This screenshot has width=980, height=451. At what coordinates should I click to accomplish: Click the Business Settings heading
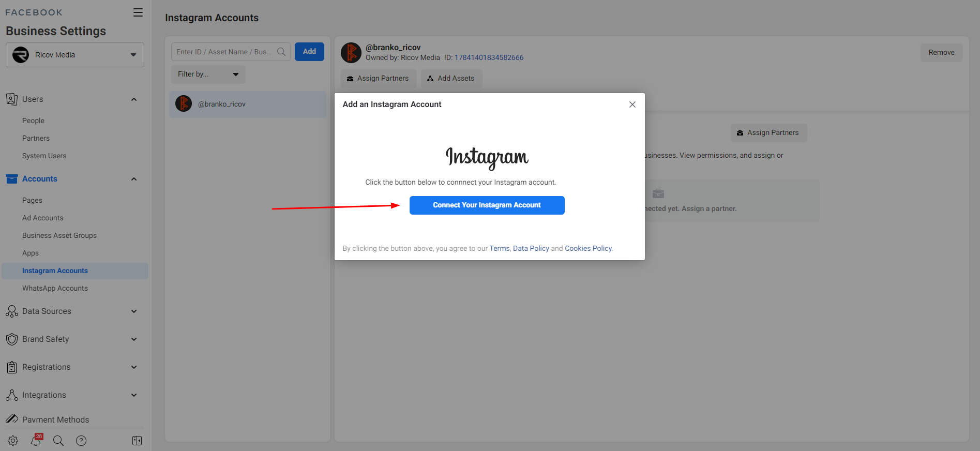tap(56, 31)
